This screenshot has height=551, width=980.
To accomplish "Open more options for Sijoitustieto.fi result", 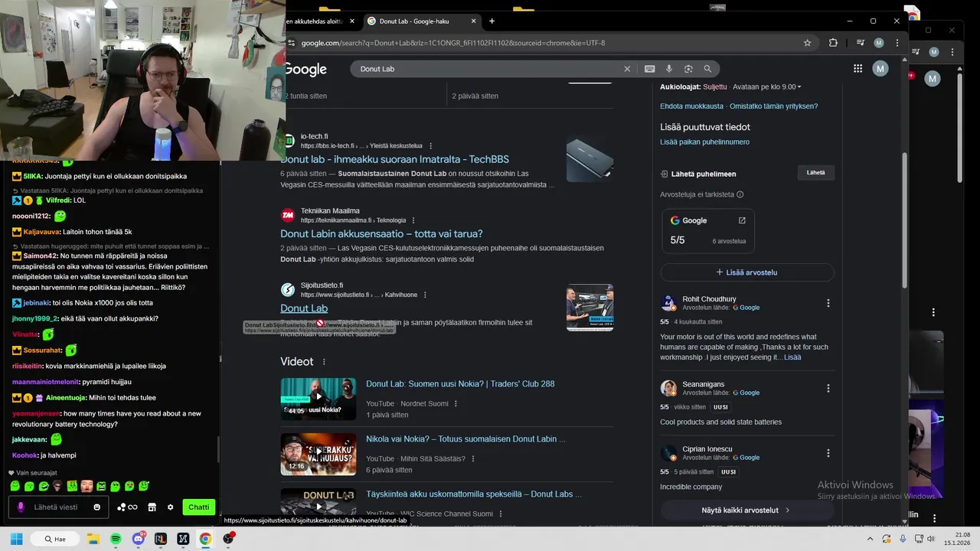I will point(425,295).
